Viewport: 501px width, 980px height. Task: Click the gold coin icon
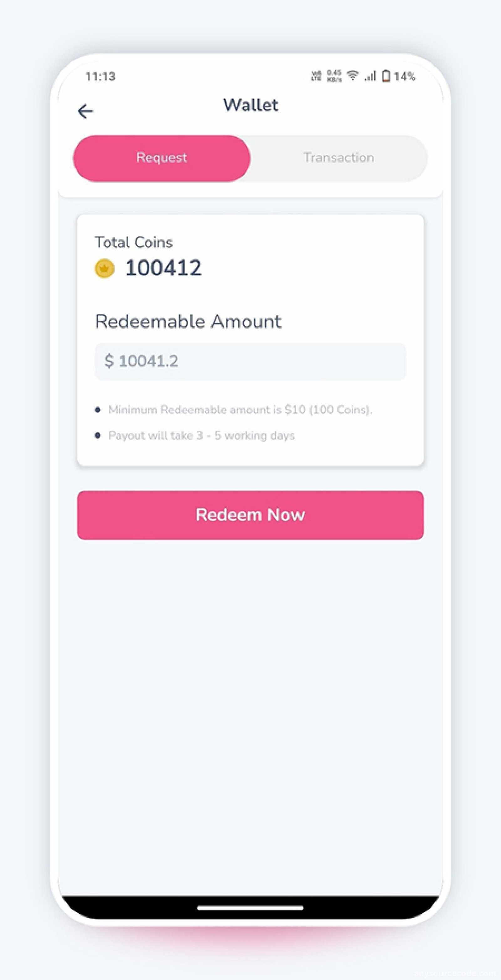(105, 269)
